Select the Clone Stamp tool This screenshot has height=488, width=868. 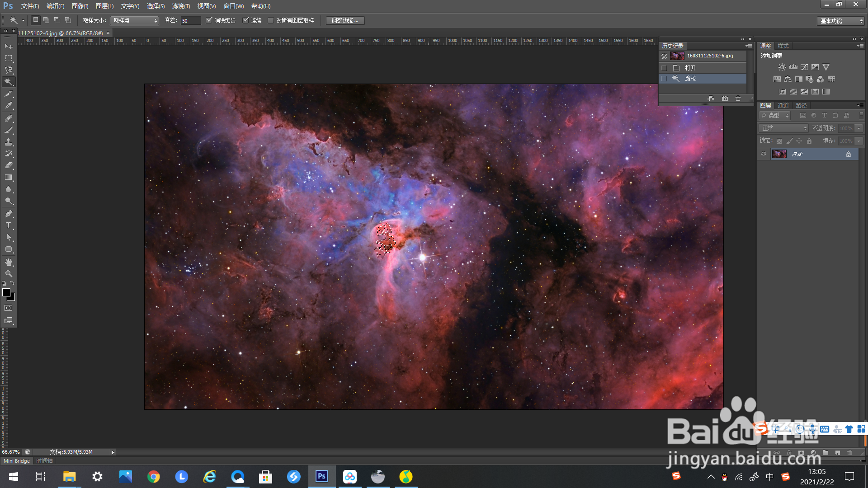[x=9, y=142]
